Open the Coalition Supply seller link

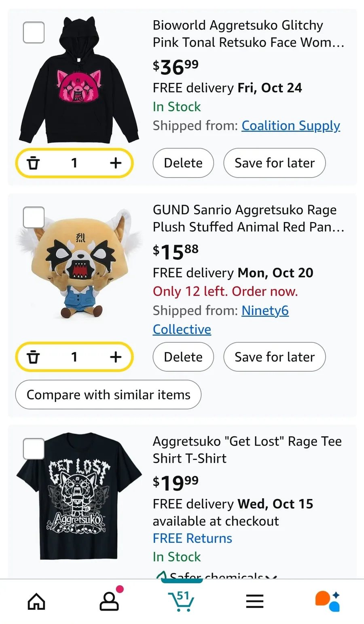click(291, 126)
